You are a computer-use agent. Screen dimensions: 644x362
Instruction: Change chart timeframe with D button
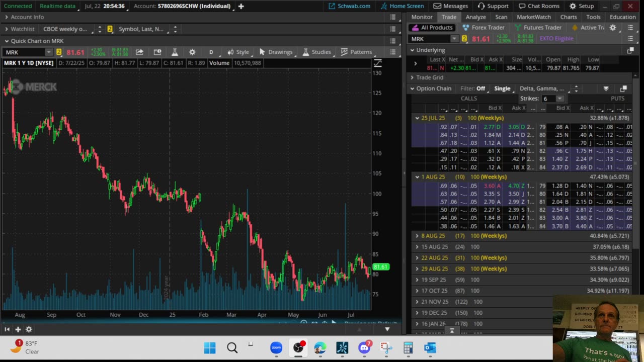(x=211, y=52)
